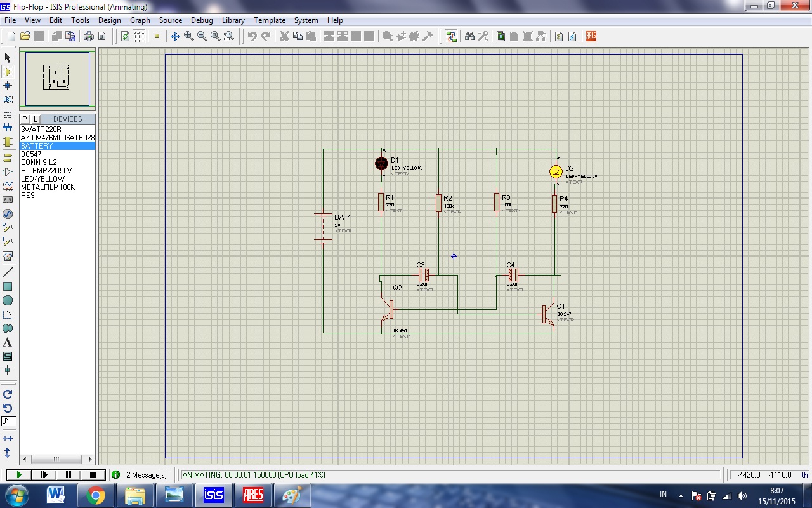812x508 pixels.
Task: Open Graph Mode for simulation plots
Action: (8, 185)
